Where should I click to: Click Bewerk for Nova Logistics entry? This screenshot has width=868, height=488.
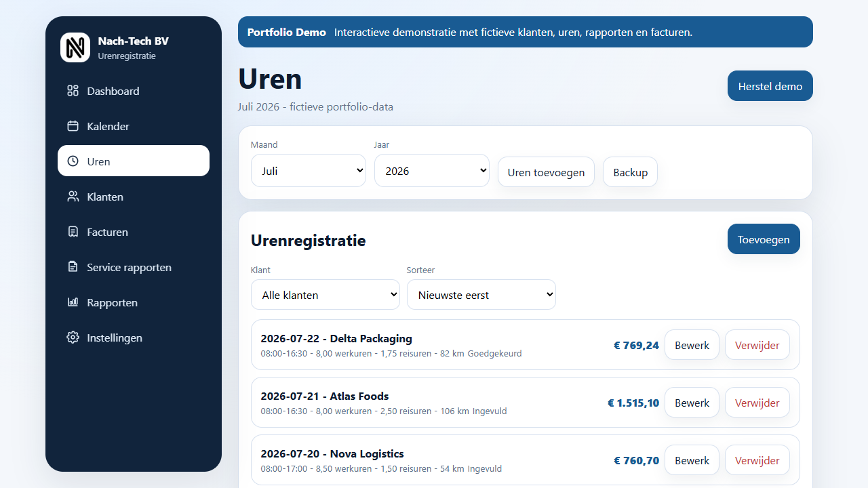(x=692, y=460)
